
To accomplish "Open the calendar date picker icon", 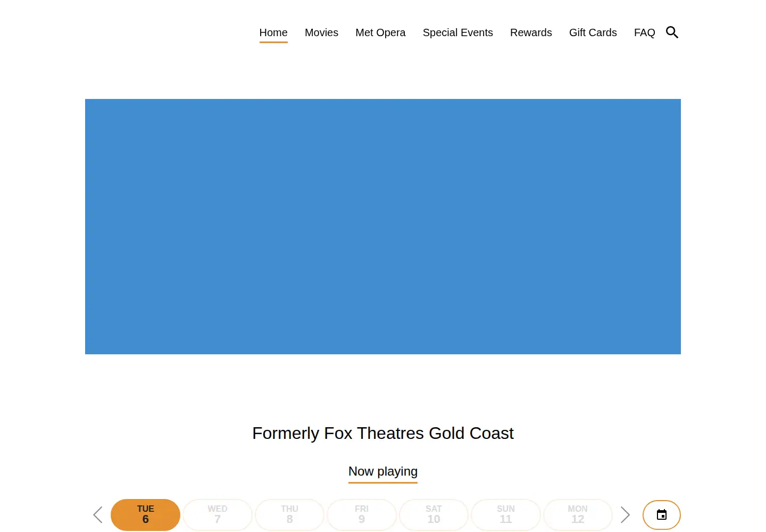I will point(662,515).
